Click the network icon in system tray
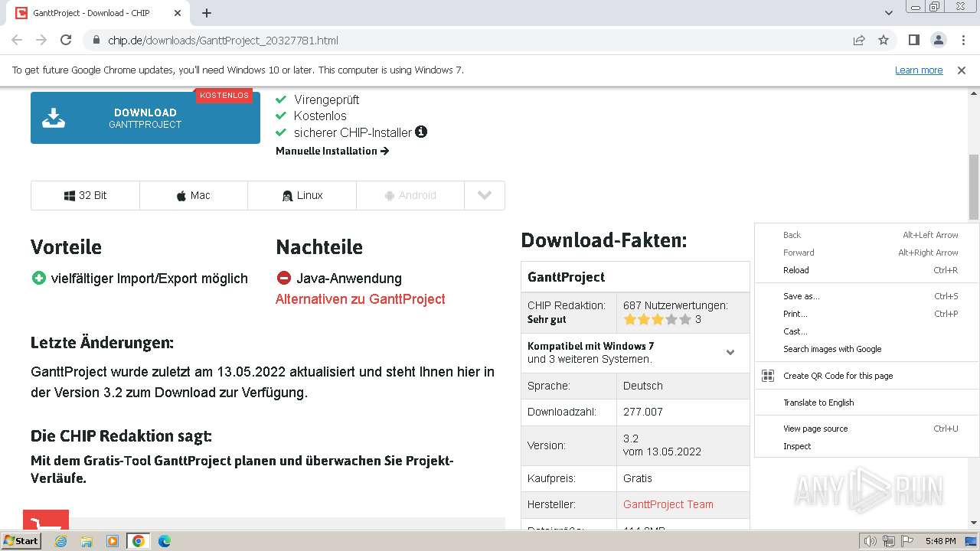This screenshot has height=551, width=980. 889,541
